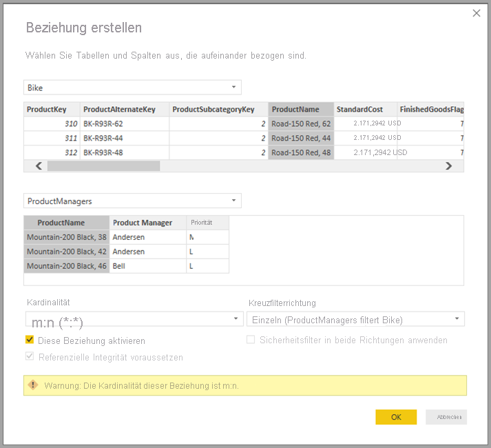Click cell Mountain-200 Black, 46
This screenshot has width=491, height=448.
click(67, 266)
